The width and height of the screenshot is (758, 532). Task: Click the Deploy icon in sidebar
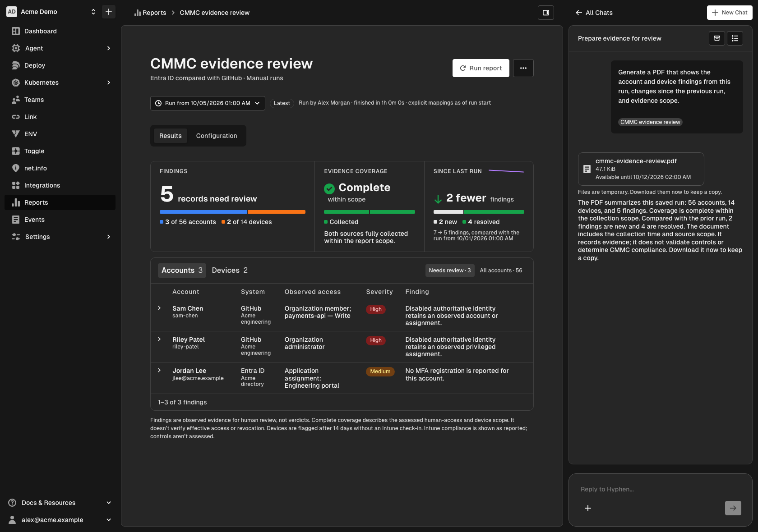click(16, 65)
